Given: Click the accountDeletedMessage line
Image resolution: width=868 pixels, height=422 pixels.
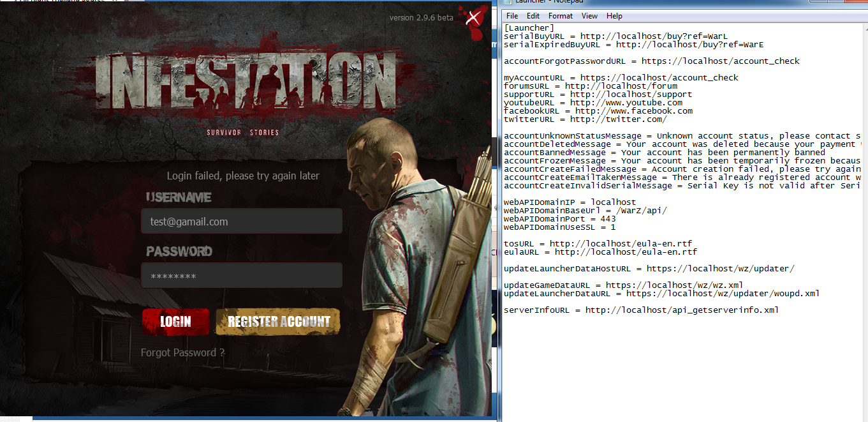Looking at the screenshot, I should pos(682,144).
